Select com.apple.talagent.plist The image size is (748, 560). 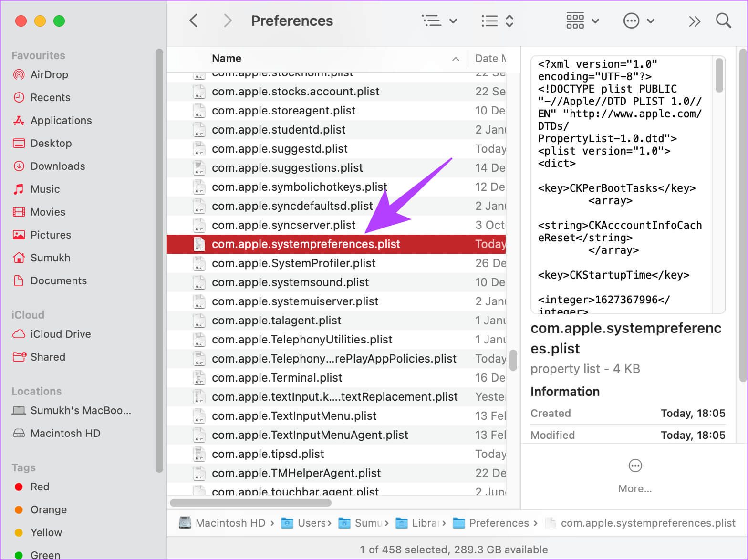pos(336,320)
